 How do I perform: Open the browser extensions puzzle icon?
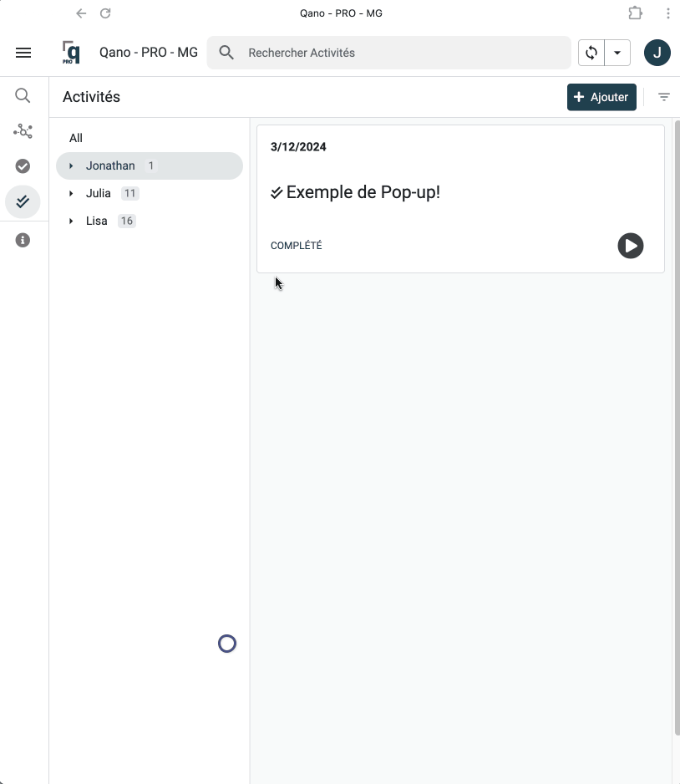point(636,13)
